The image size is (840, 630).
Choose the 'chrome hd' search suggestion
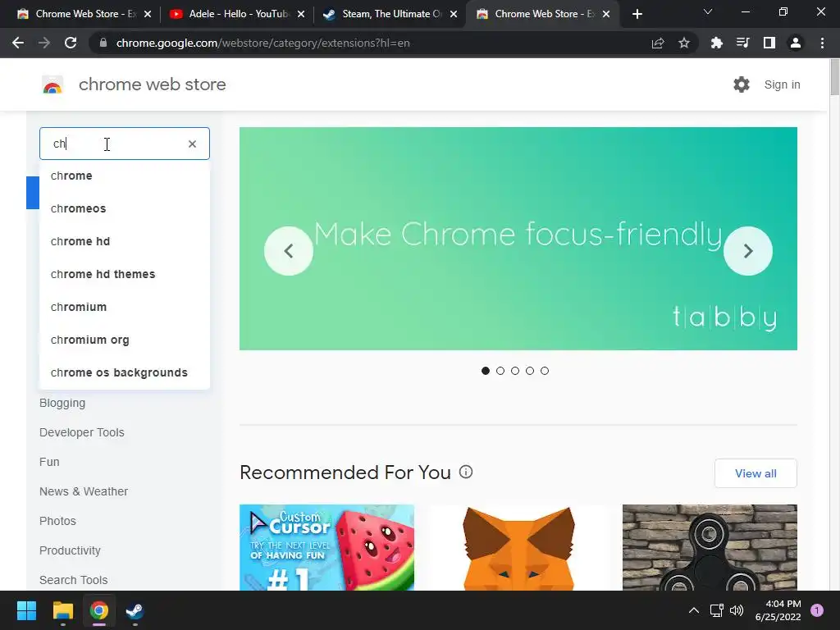[125, 241]
